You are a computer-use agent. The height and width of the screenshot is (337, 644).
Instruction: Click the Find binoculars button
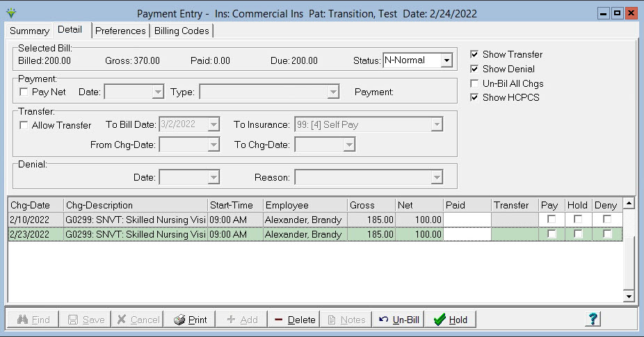pos(33,320)
